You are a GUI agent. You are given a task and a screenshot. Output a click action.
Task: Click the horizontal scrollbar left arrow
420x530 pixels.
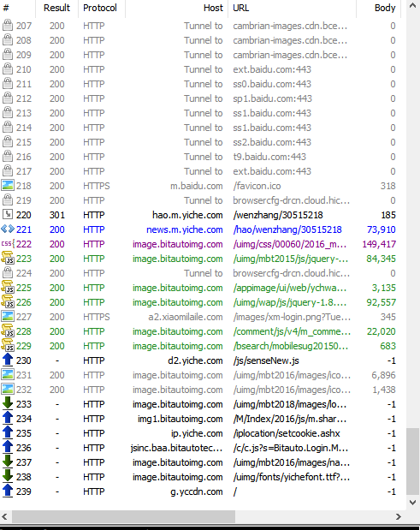[5, 516]
